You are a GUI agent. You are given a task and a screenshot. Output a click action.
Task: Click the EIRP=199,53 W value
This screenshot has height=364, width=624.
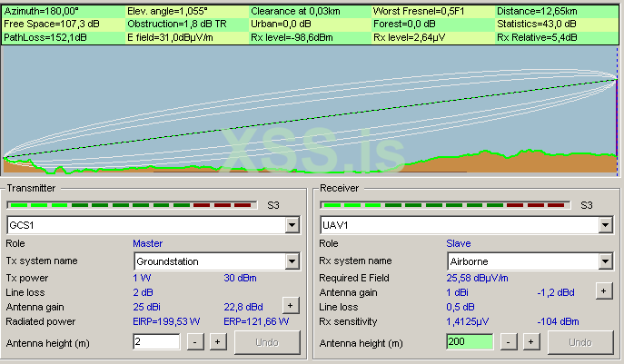coord(166,321)
